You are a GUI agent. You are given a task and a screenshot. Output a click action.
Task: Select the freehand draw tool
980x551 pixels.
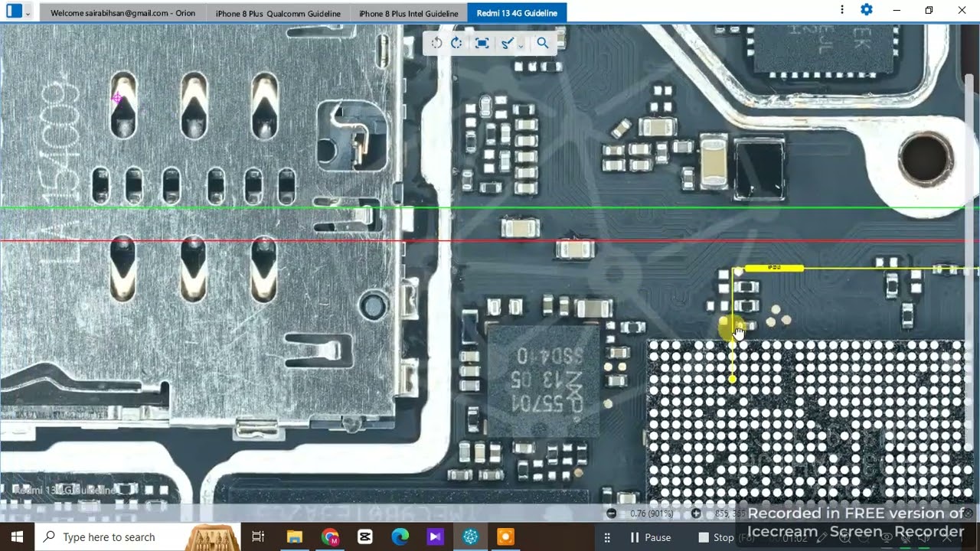tap(506, 43)
